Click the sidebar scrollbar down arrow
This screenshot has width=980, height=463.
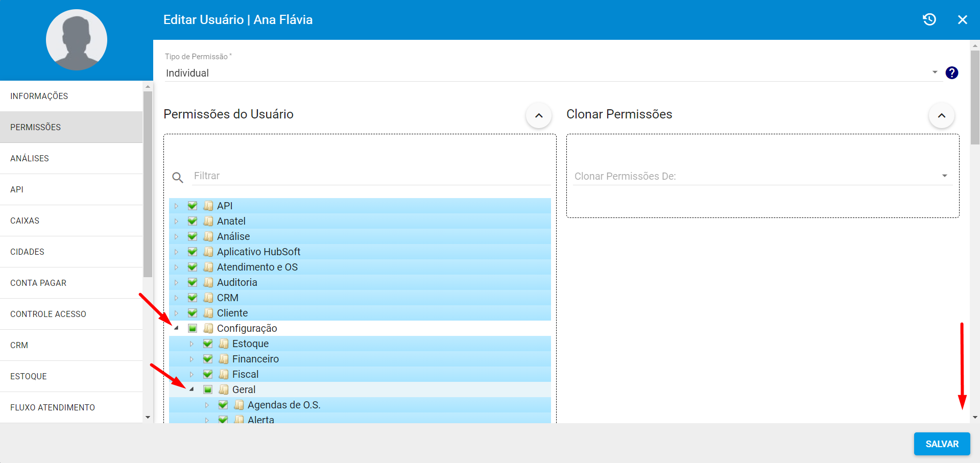[x=148, y=418]
